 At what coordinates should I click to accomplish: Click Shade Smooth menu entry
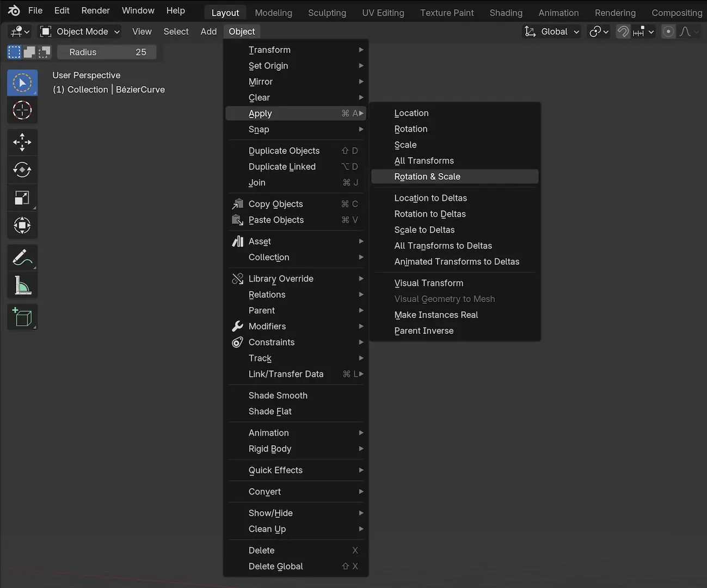point(278,395)
